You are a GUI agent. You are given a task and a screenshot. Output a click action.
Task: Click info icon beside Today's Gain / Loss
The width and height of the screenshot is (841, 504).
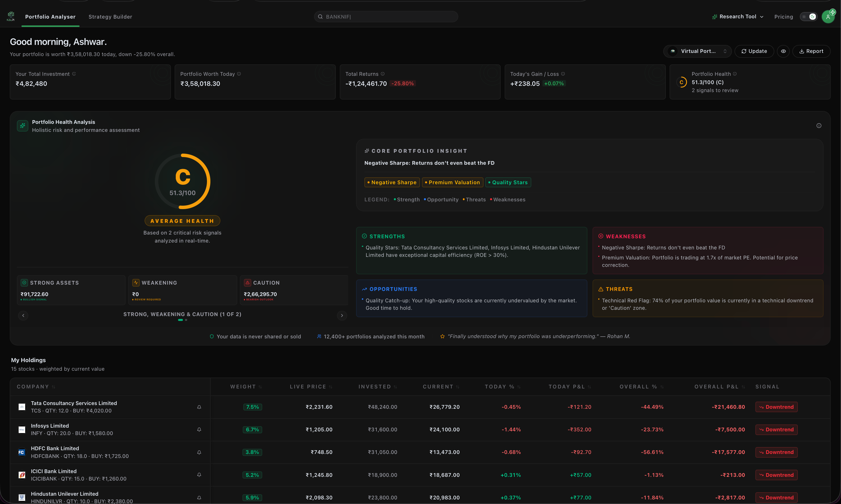[x=563, y=74]
